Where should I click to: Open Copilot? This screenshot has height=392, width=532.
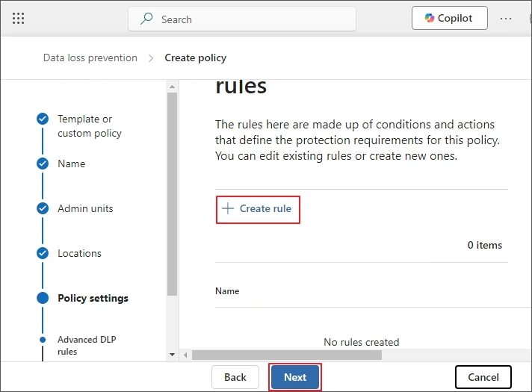pyautogui.click(x=450, y=18)
